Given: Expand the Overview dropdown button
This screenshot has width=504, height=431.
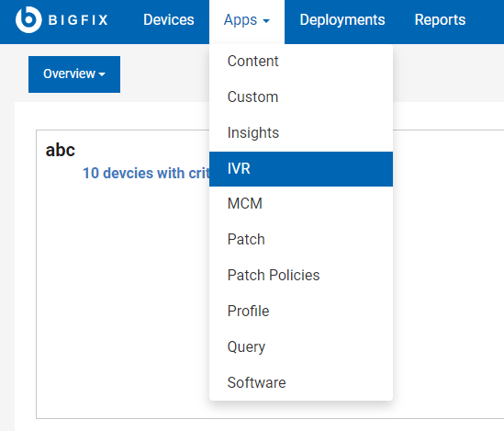Looking at the screenshot, I should [74, 74].
